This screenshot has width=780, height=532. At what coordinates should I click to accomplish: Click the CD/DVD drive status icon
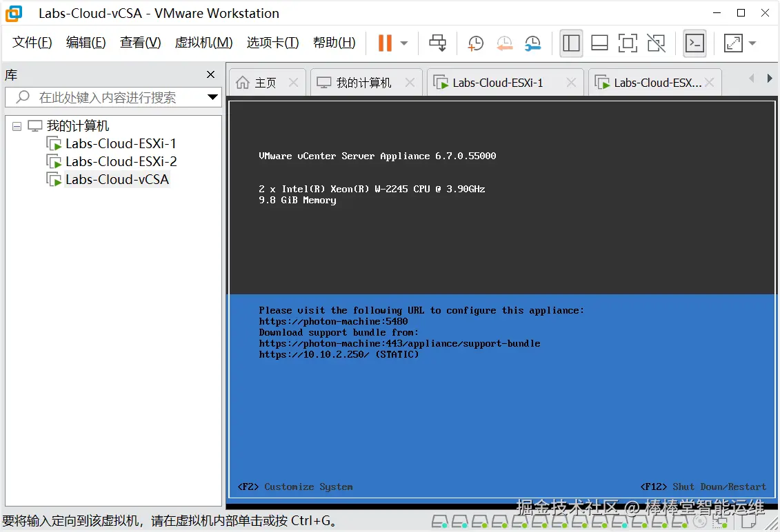click(x=699, y=522)
